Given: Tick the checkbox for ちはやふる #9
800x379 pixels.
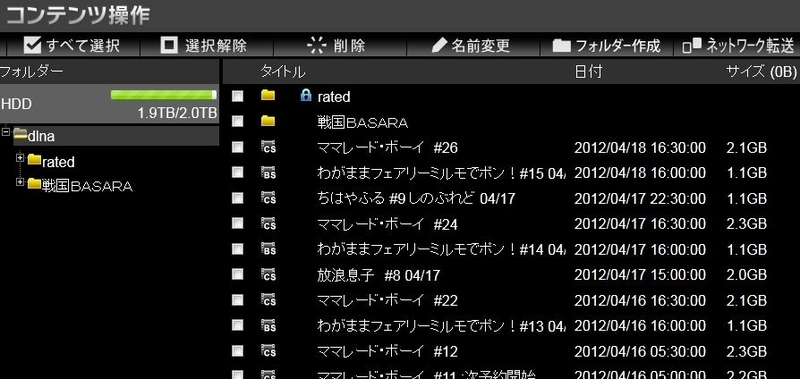Looking at the screenshot, I should coord(237,198).
